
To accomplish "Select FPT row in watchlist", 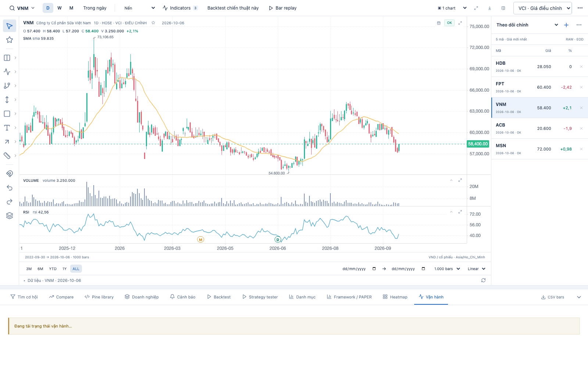I will point(539,87).
